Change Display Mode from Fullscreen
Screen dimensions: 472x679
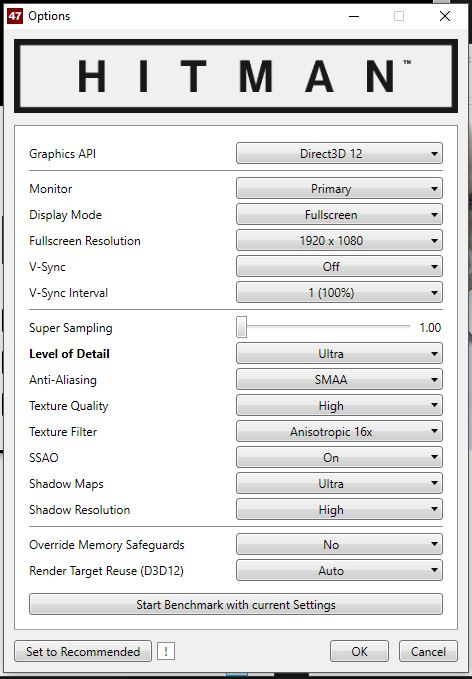click(x=339, y=214)
